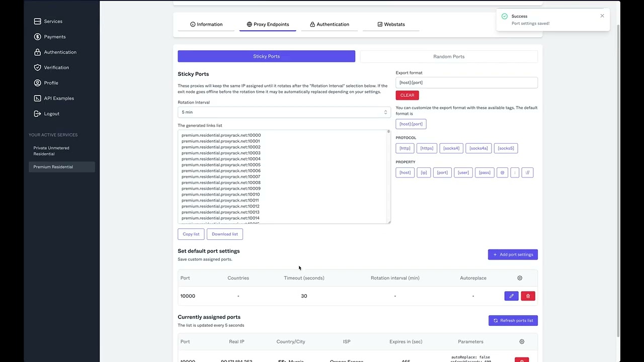Click gear icon in assigned ports header
The width and height of the screenshot is (644, 362).
pos(522,341)
